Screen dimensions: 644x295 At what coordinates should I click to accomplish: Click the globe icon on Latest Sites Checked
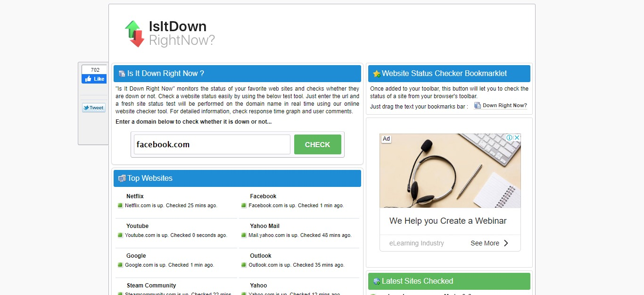pos(377,281)
